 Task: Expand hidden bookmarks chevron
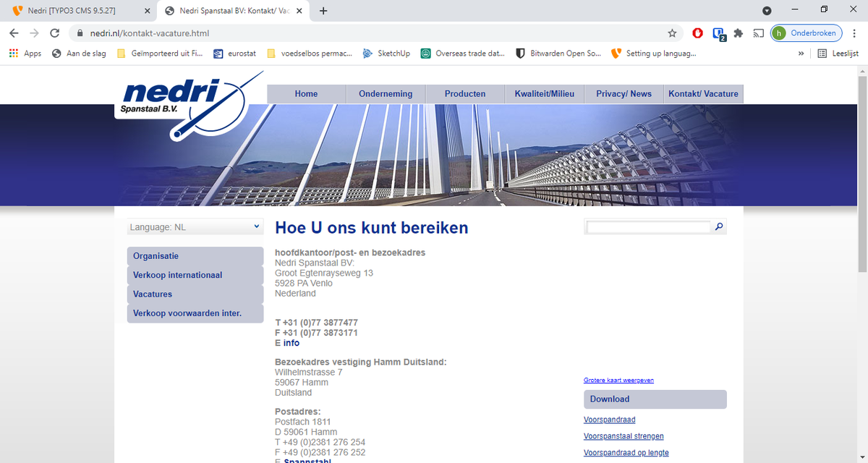pyautogui.click(x=801, y=54)
